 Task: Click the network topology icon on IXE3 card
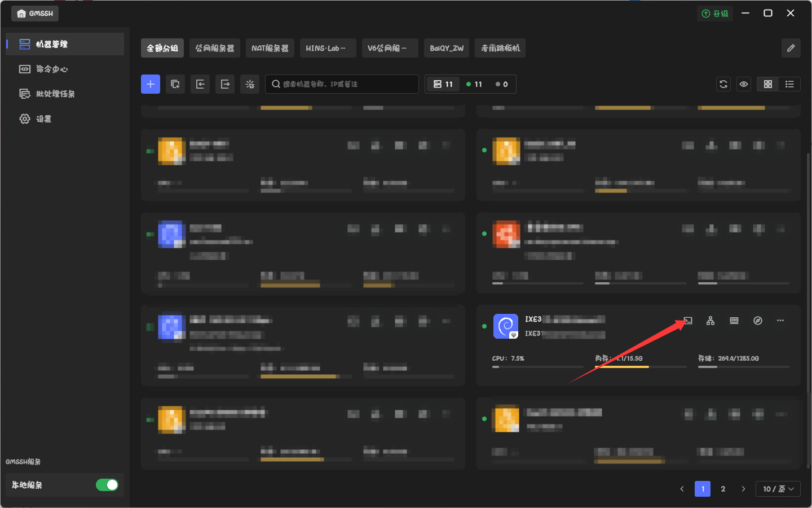[x=710, y=321]
